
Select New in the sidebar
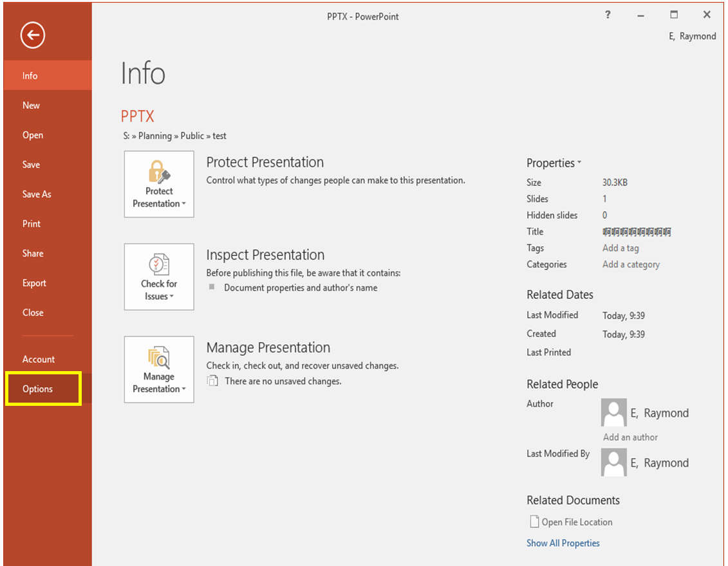(48, 105)
